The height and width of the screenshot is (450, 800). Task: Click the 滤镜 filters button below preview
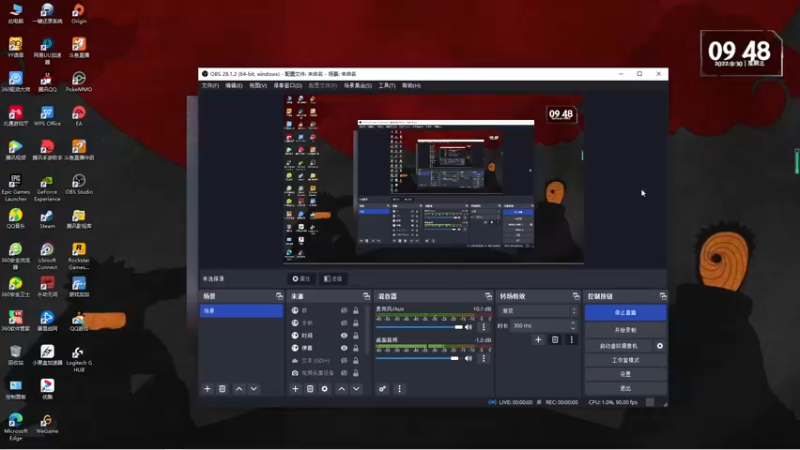coord(333,279)
